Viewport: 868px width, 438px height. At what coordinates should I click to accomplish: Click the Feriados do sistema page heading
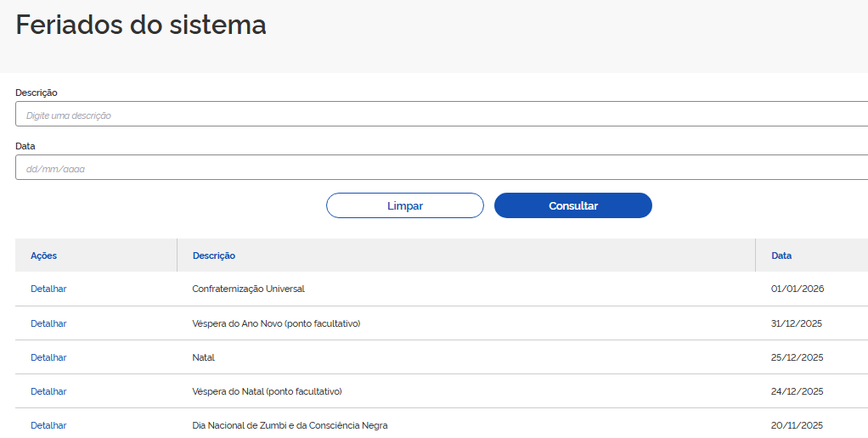tap(141, 25)
